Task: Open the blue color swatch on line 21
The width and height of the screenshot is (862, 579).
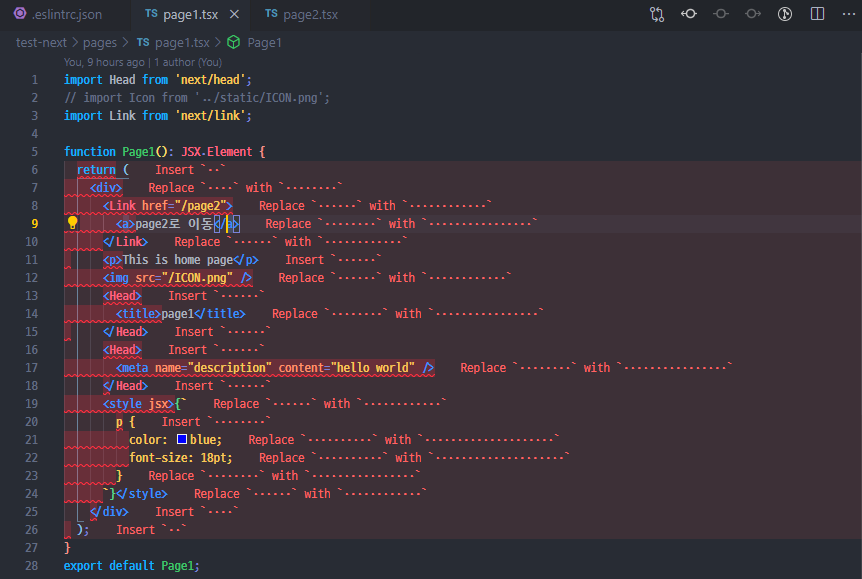Action: (x=182, y=439)
